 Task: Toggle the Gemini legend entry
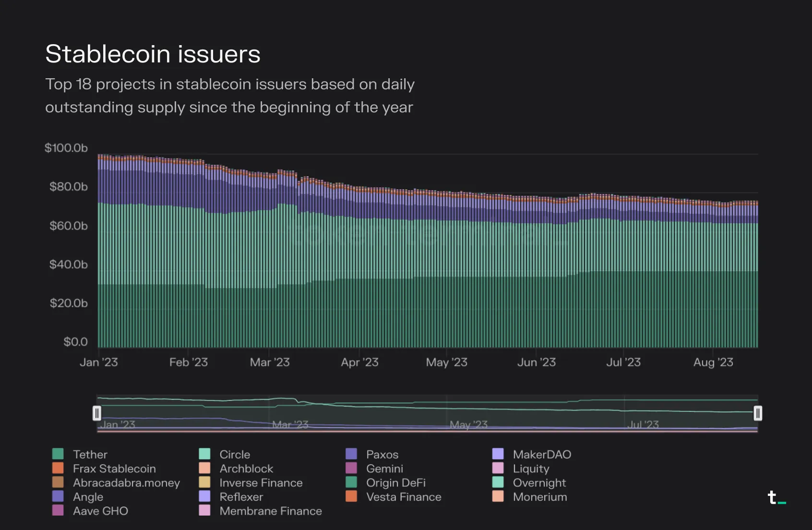tap(374, 468)
